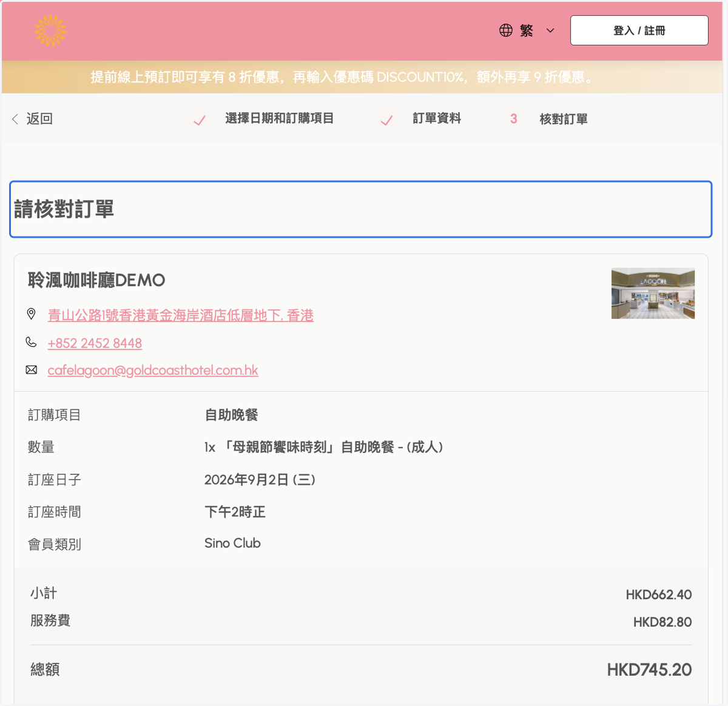Click restaurant name 聆渢咖啡廳DEMO
728x706 pixels.
point(96,280)
